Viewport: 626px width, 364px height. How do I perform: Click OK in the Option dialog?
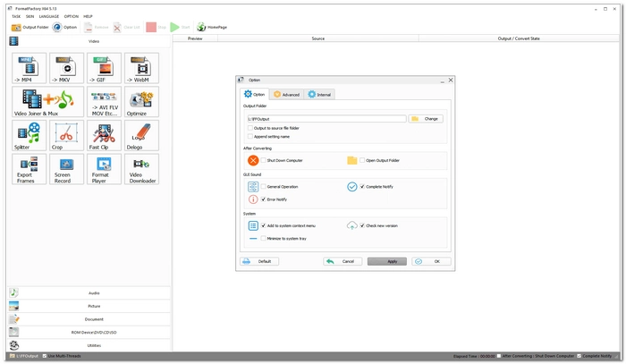tap(432, 261)
